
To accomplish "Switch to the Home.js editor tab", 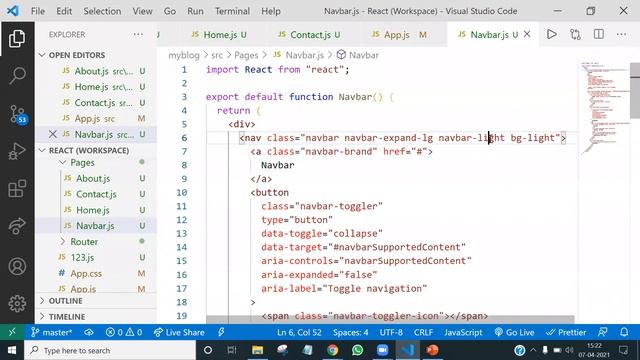I will 220,35.
